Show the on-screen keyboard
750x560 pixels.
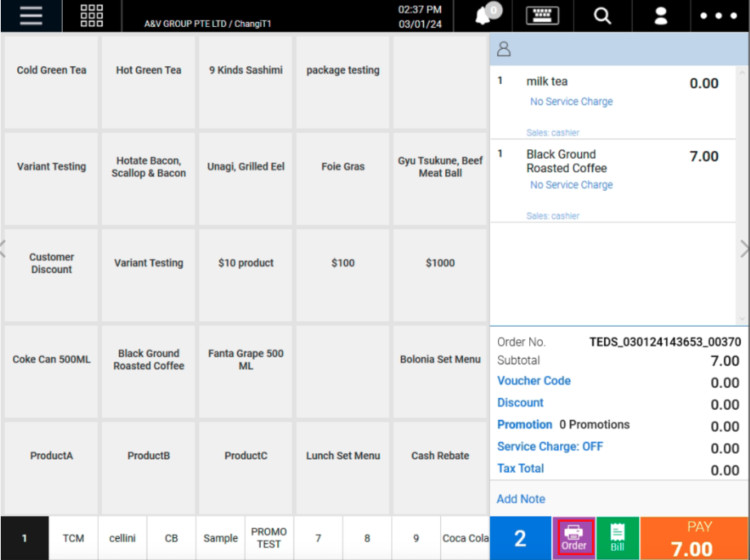coord(542,15)
